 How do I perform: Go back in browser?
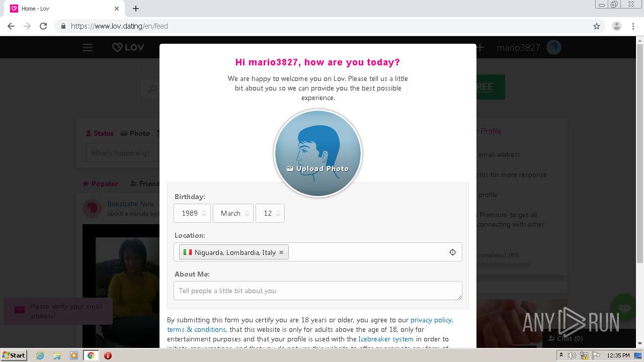pyautogui.click(x=11, y=26)
